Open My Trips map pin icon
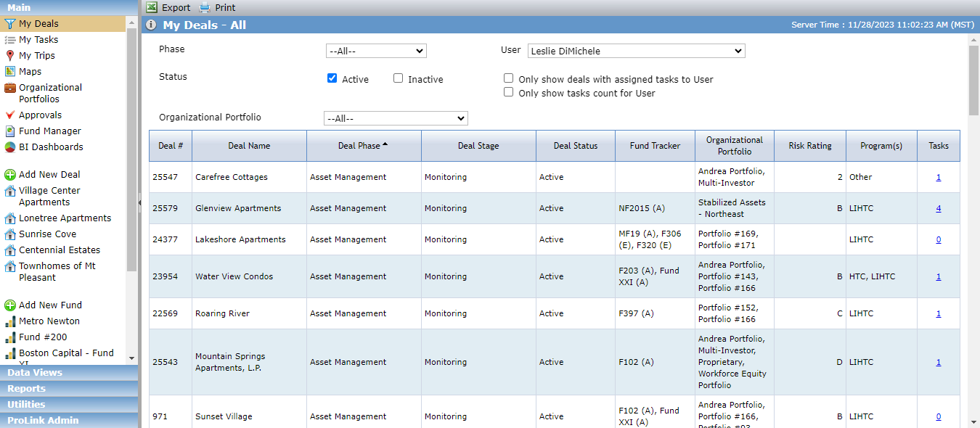980x428 pixels. click(x=10, y=56)
